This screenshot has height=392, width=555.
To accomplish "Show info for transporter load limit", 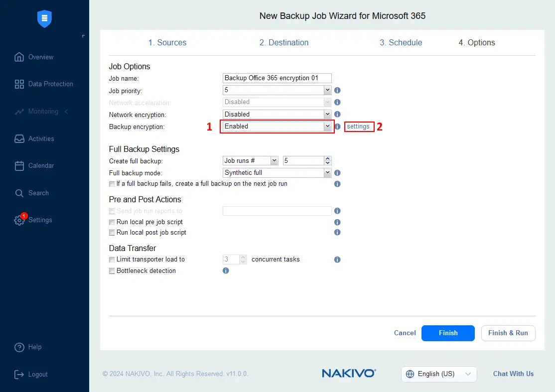I will 337,260.
